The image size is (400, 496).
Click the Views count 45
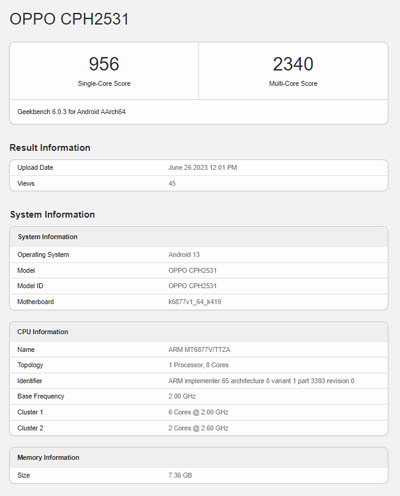point(172,183)
